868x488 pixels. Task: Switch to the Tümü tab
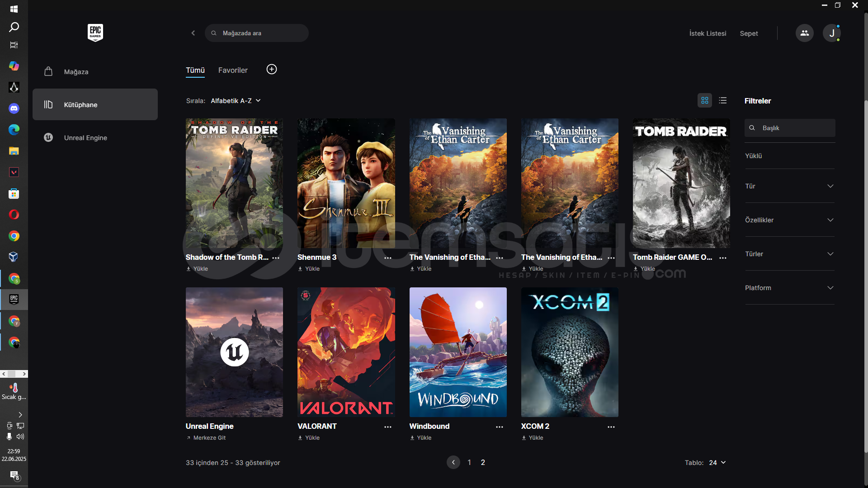pyautogui.click(x=195, y=70)
